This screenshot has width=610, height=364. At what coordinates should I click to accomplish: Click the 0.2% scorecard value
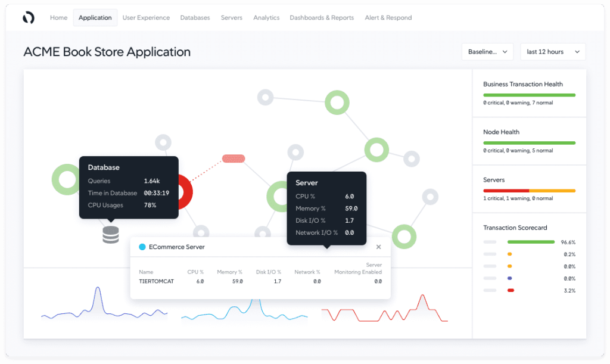tap(569, 254)
